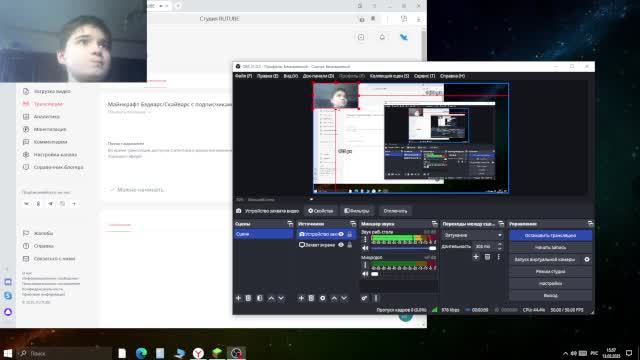The image size is (640, 360).
Task: Click Start Recording button
Action: pos(550,247)
